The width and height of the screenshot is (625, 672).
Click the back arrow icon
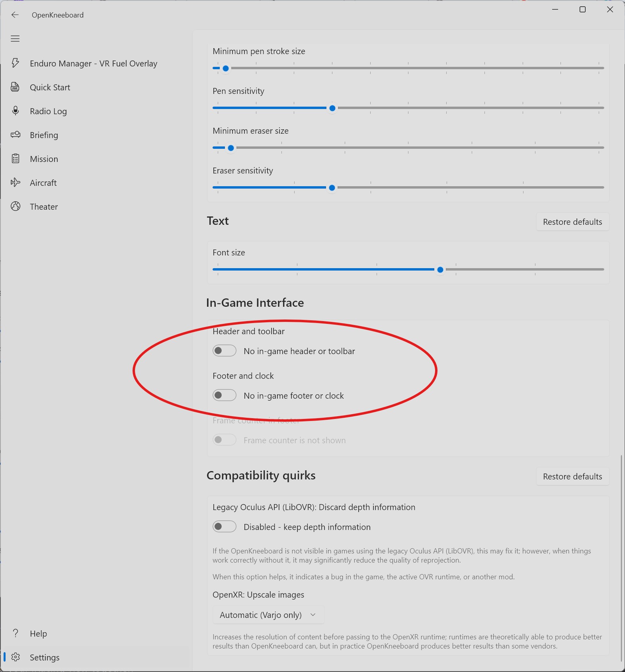click(x=15, y=15)
